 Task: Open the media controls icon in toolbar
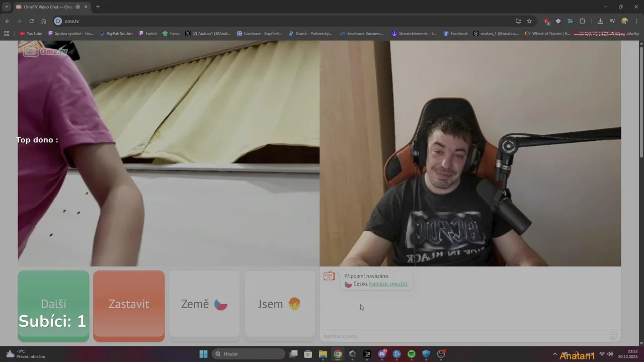612,21
